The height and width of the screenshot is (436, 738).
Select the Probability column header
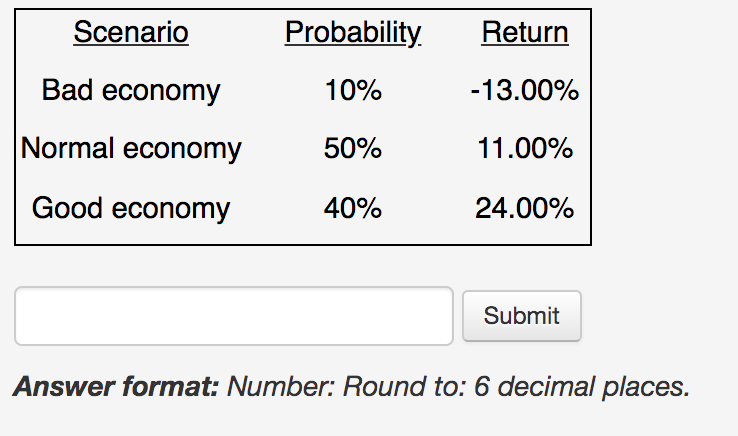click(353, 32)
